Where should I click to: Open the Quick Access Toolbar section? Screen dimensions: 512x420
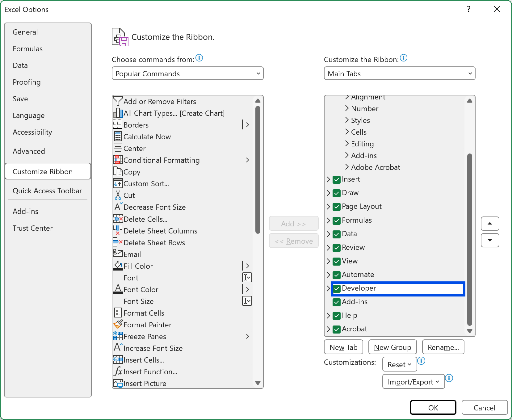point(48,191)
